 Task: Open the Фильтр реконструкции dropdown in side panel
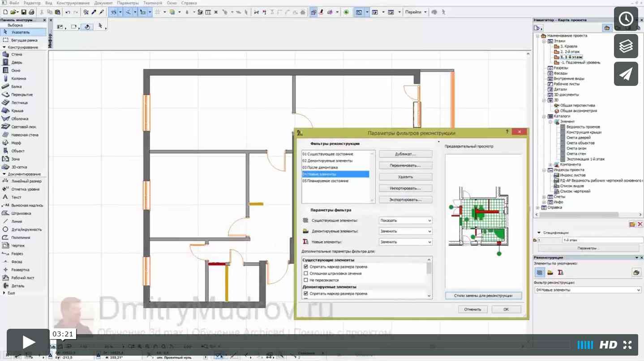[588, 290]
